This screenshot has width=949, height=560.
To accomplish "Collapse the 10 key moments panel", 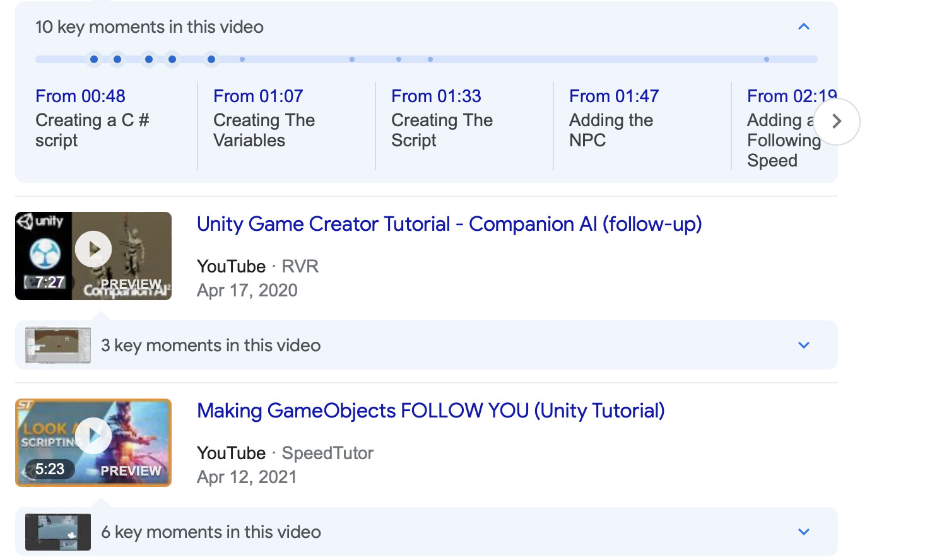I will tap(803, 26).
